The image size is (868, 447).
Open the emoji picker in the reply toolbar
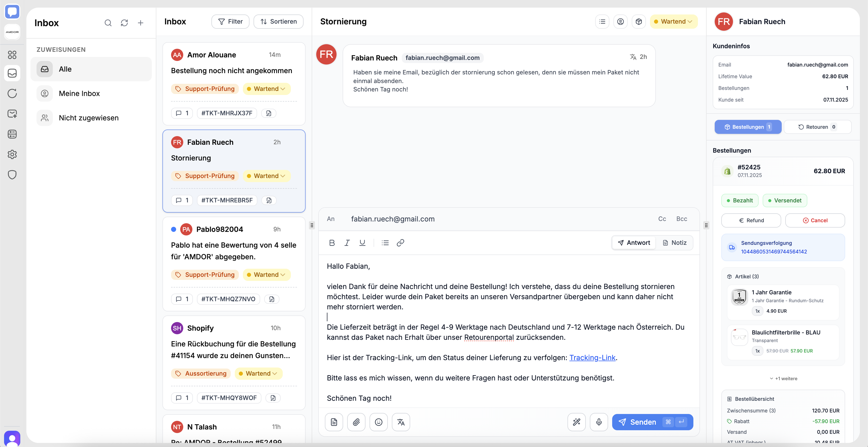378,422
